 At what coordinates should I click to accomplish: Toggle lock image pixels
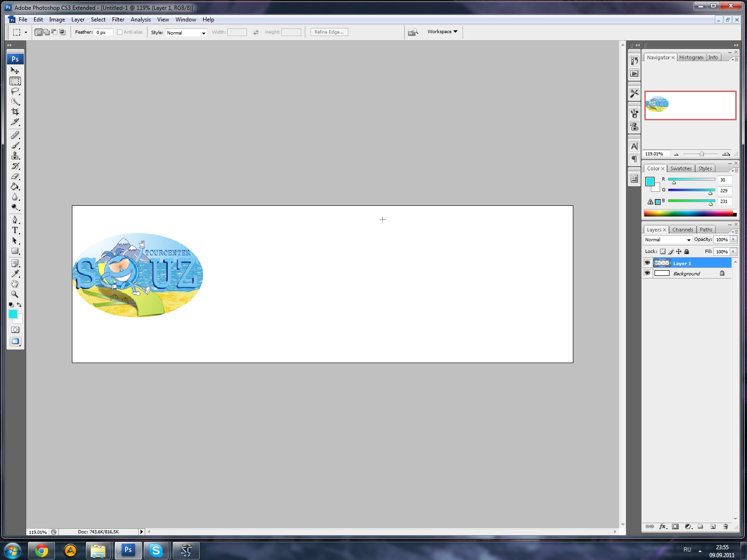[671, 252]
